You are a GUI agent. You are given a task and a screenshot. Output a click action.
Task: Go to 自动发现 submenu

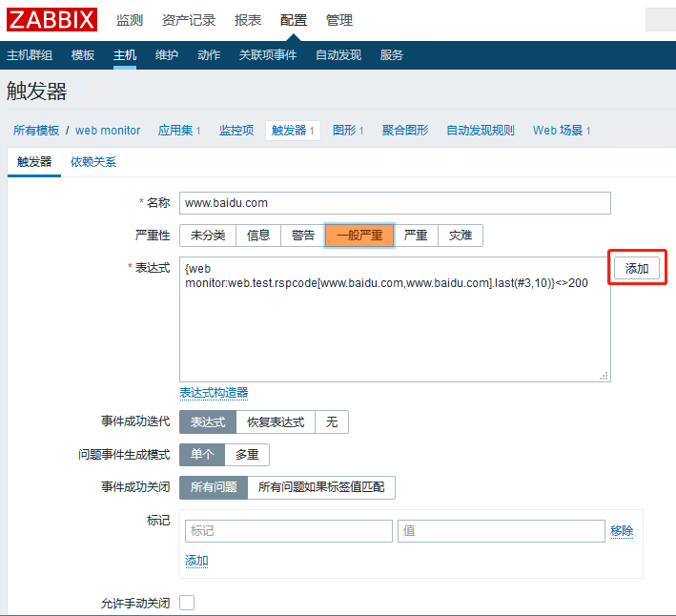[x=338, y=55]
